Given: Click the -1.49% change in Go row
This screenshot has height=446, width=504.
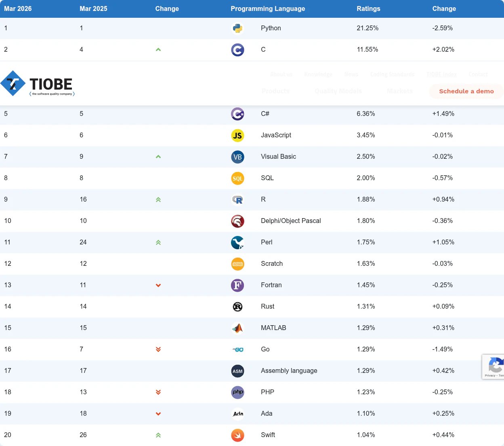Looking at the screenshot, I should [442, 349].
